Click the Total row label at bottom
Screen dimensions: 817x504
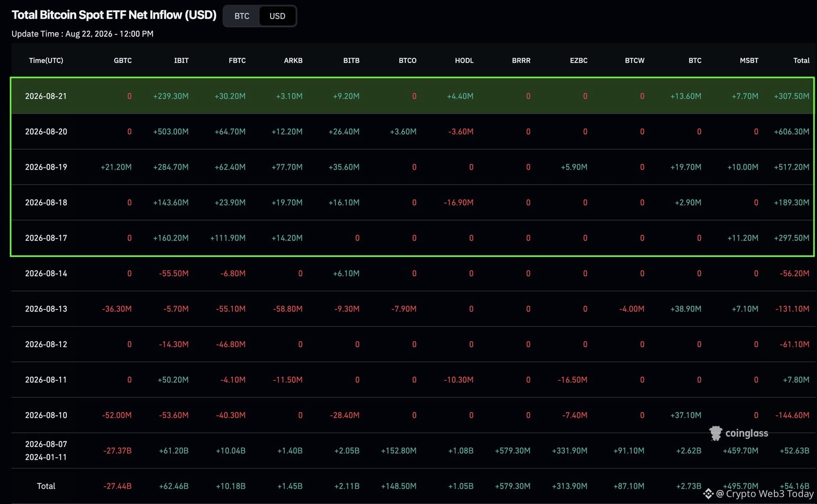tap(46, 486)
